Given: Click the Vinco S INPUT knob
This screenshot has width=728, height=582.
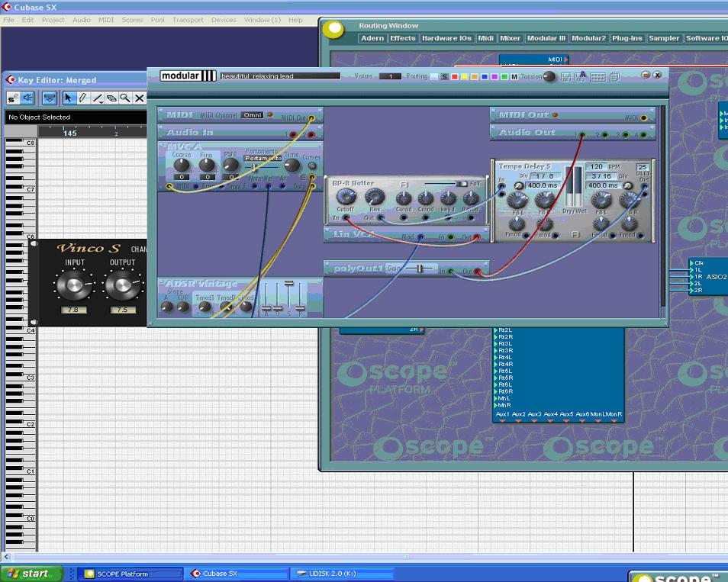Looking at the screenshot, I should tap(74, 285).
